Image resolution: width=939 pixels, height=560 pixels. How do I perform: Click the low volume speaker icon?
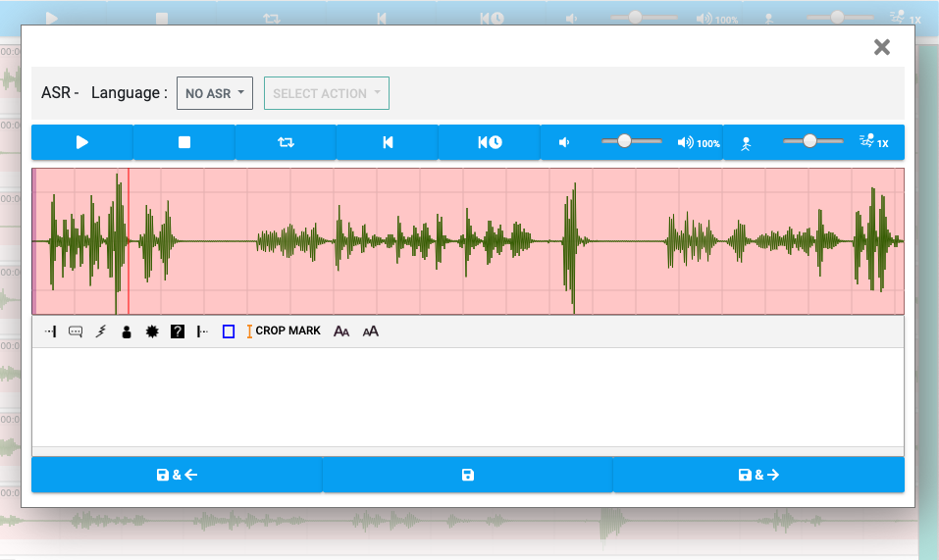pyautogui.click(x=564, y=142)
